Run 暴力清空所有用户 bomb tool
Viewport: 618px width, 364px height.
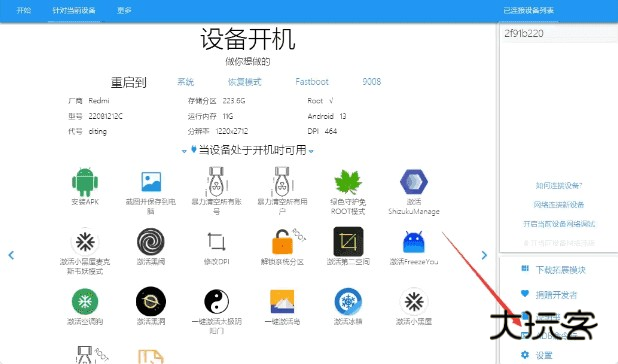pos(282,182)
